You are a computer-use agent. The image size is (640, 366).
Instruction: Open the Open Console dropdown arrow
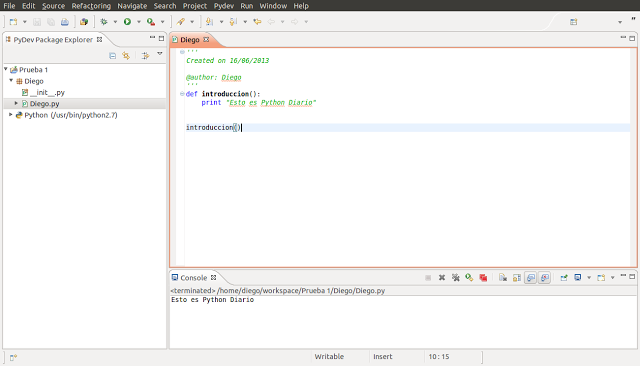coord(613,278)
